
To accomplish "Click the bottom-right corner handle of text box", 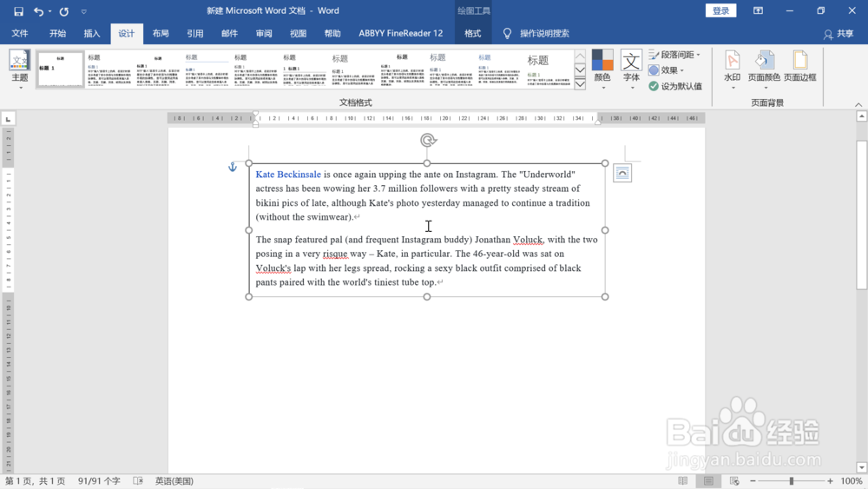I will [604, 297].
